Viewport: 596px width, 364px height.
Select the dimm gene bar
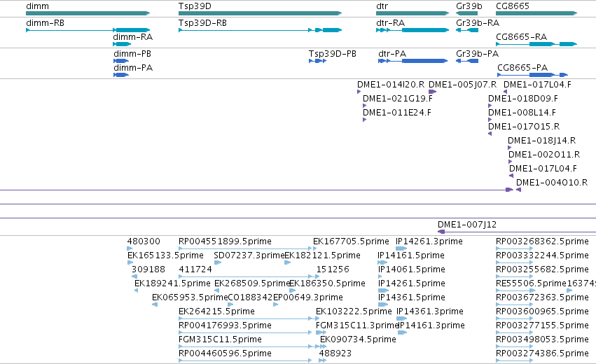[88, 13]
